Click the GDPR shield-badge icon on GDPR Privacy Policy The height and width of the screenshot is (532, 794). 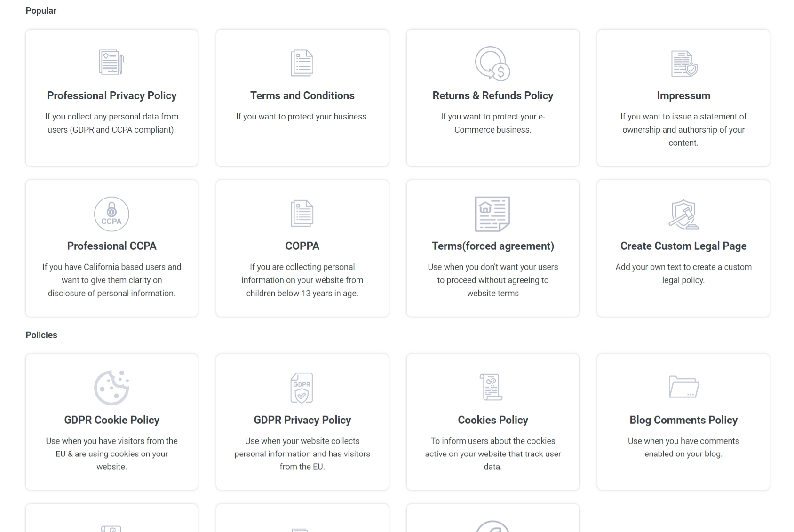pyautogui.click(x=302, y=387)
